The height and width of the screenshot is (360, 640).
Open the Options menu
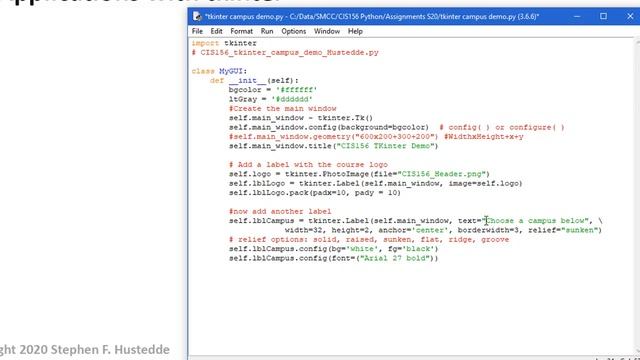click(x=293, y=31)
